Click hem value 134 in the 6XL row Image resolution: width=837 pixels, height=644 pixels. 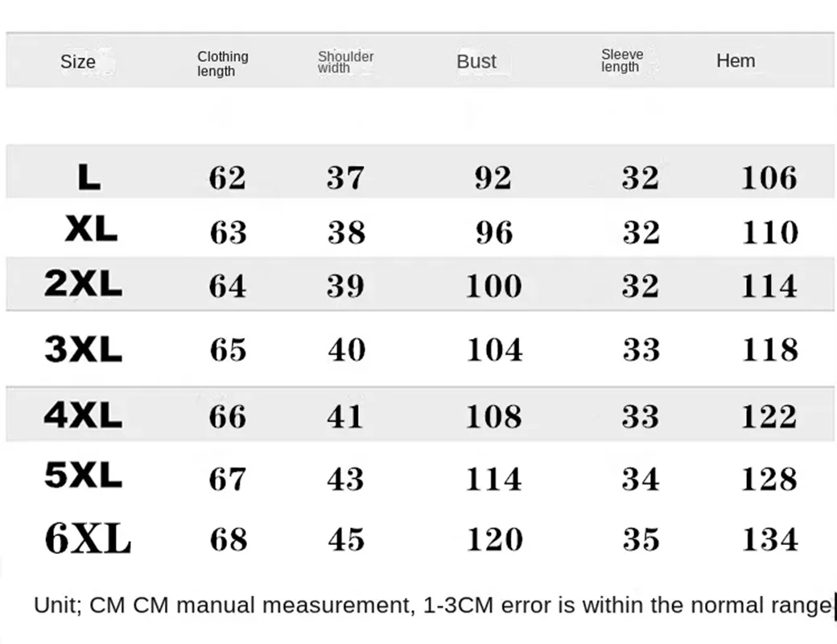769,539
